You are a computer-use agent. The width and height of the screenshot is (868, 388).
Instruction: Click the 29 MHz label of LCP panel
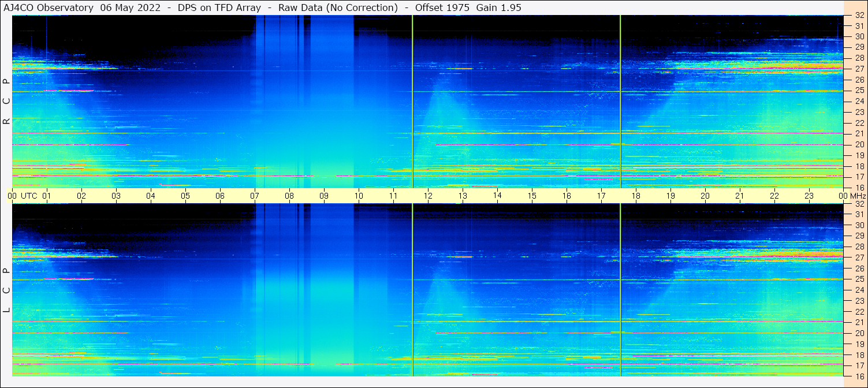click(x=859, y=236)
